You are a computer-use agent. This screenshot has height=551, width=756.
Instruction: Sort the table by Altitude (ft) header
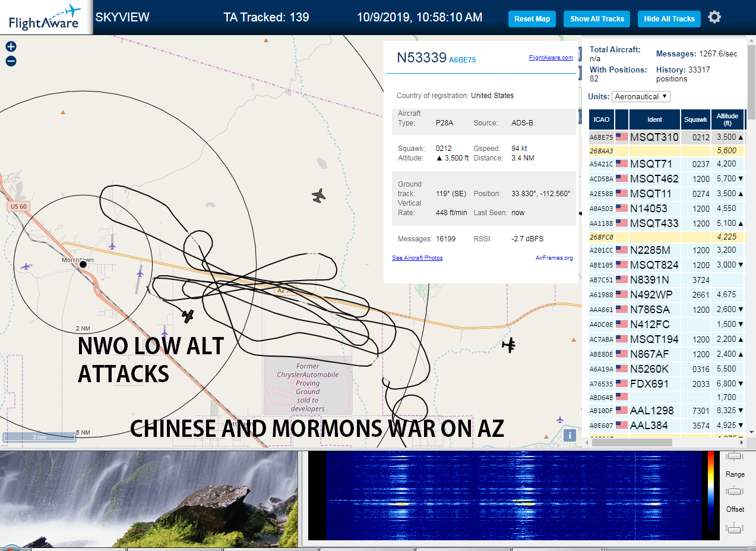[727, 119]
